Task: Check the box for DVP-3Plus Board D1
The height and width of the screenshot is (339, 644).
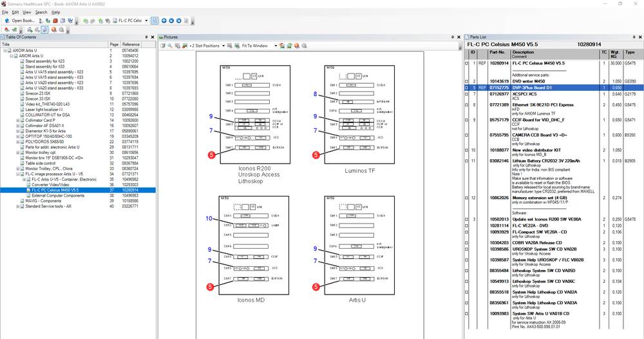Action: [467, 87]
